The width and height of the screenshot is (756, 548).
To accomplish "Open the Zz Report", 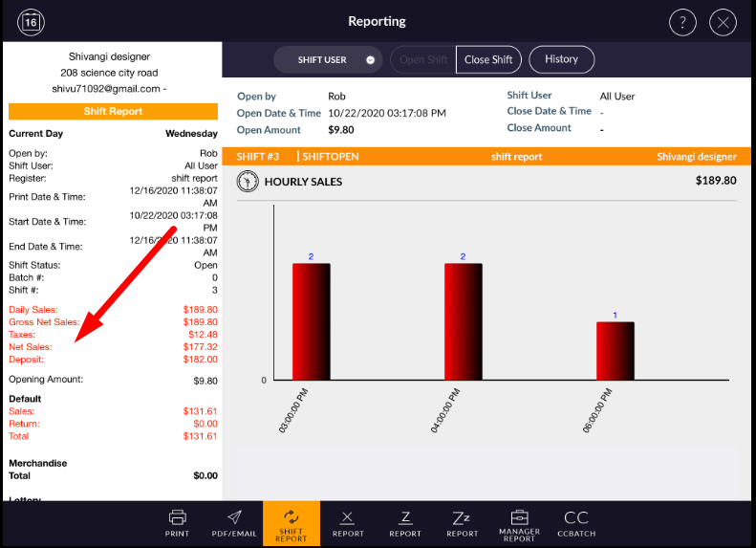I will [463, 522].
